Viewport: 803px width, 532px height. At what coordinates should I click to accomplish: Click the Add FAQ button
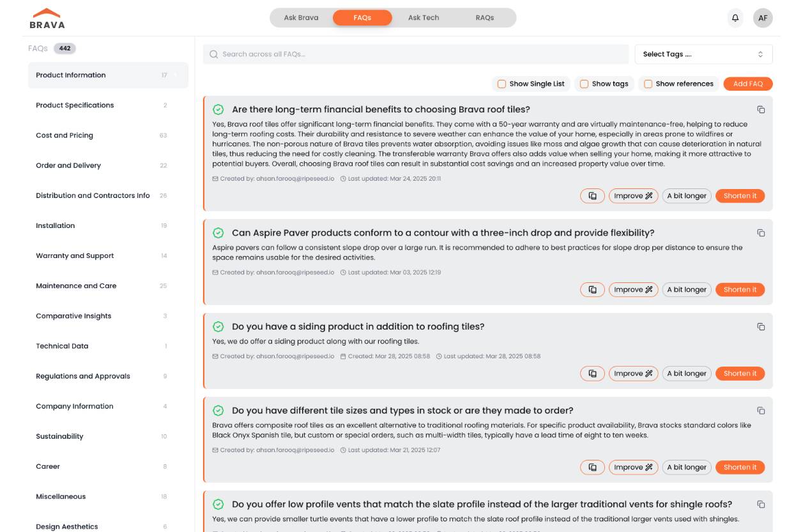click(748, 84)
